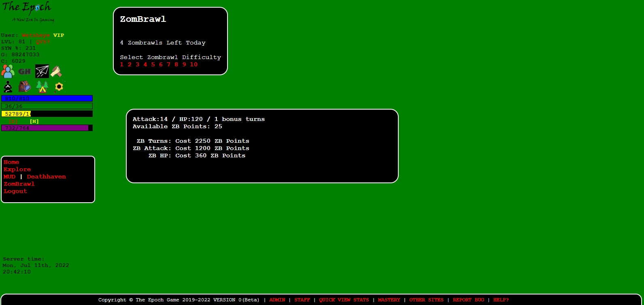
Task: Click the campsite tent icon
Action: point(42,87)
